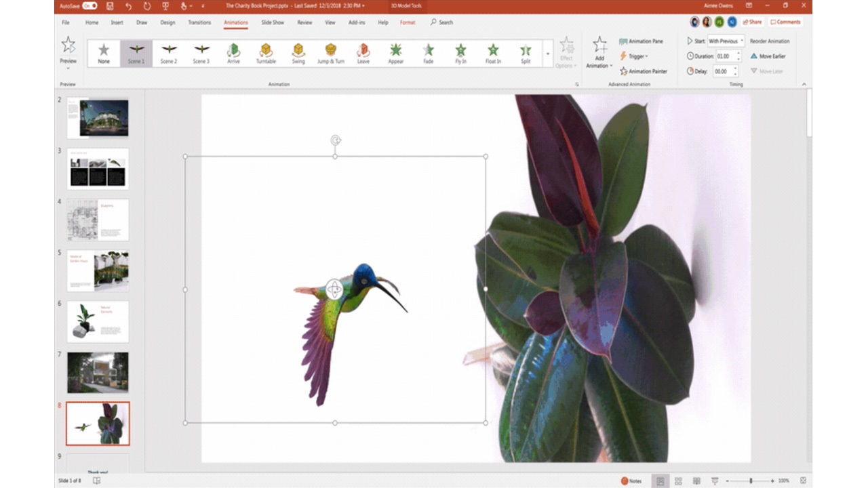Open the Transitions tab
868x488 pixels.
[x=199, y=22]
